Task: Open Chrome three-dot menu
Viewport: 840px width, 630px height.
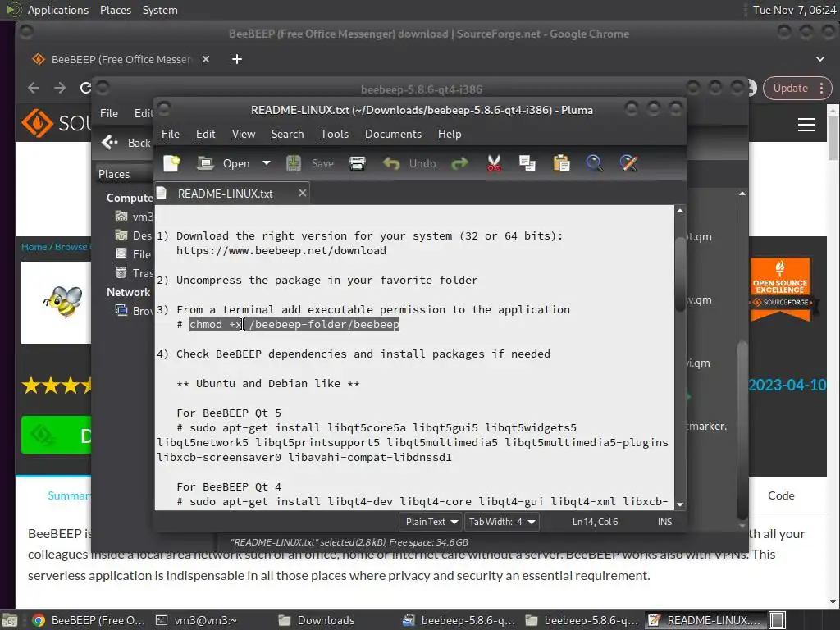Action: (x=822, y=89)
